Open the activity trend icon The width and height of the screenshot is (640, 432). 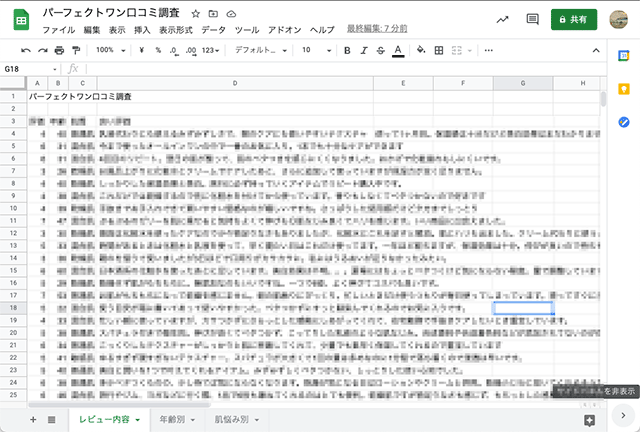502,19
